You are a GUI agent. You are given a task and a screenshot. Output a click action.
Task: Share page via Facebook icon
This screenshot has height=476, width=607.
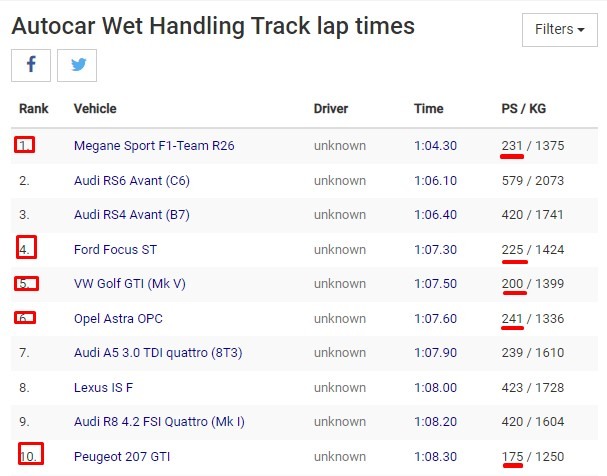tap(31, 65)
